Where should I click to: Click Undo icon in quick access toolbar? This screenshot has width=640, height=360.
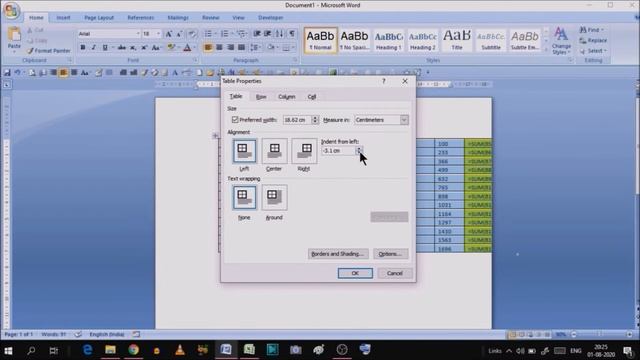pos(17,73)
